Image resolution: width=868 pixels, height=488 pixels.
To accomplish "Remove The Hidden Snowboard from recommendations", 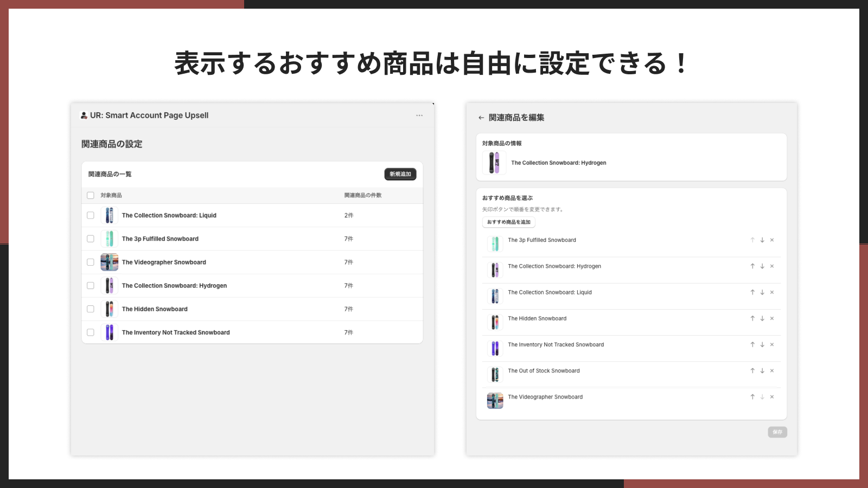I will [772, 318].
